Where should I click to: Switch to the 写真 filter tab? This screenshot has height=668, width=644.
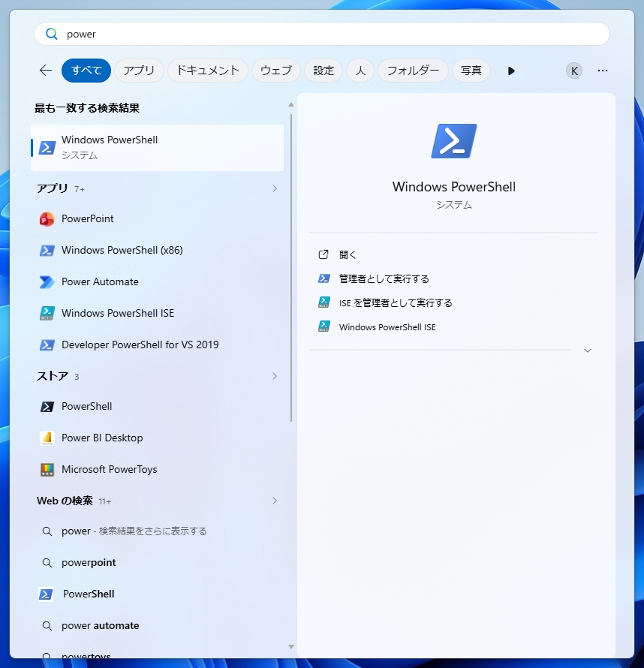click(x=471, y=71)
